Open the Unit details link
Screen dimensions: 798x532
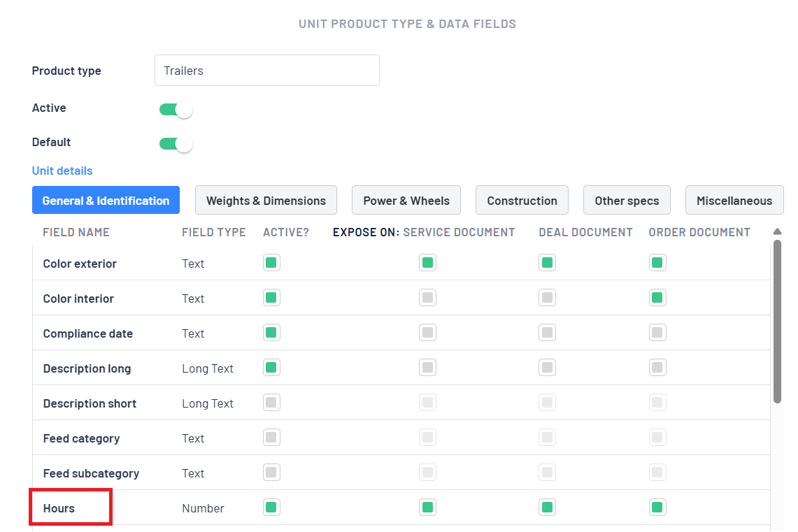(62, 171)
